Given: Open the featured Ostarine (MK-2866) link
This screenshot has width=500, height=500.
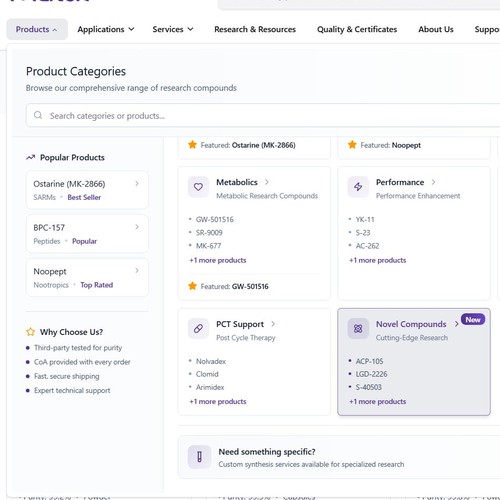Looking at the screenshot, I should [264, 145].
